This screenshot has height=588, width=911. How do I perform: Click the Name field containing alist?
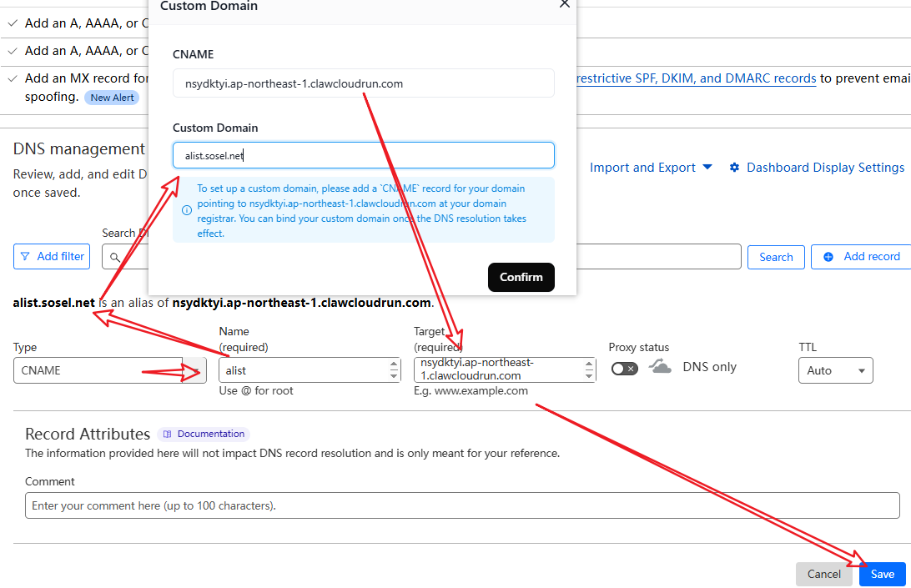[x=310, y=370]
